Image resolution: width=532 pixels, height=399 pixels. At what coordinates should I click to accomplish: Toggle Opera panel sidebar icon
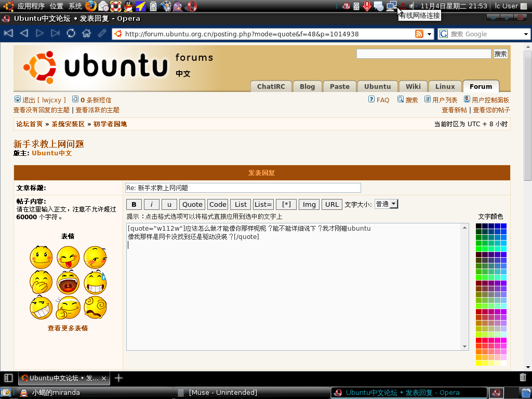[x=8, y=378]
